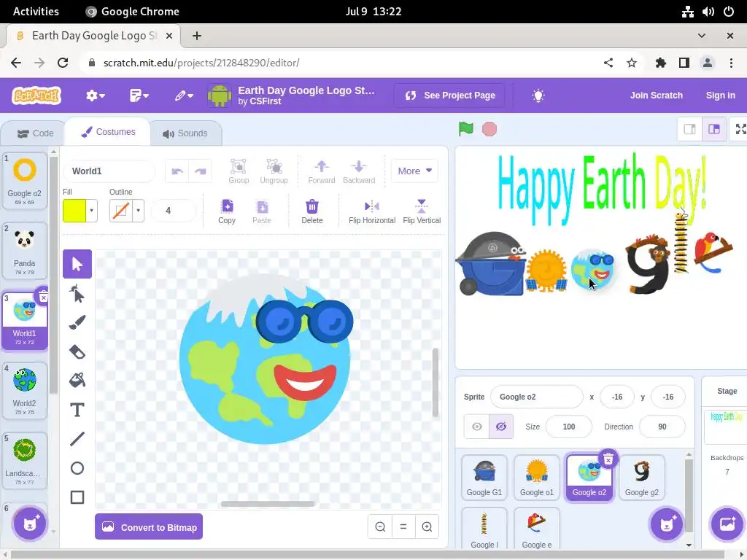Viewport: 747px width, 560px height.
Task: Delete the selected shape
Action: tap(312, 211)
